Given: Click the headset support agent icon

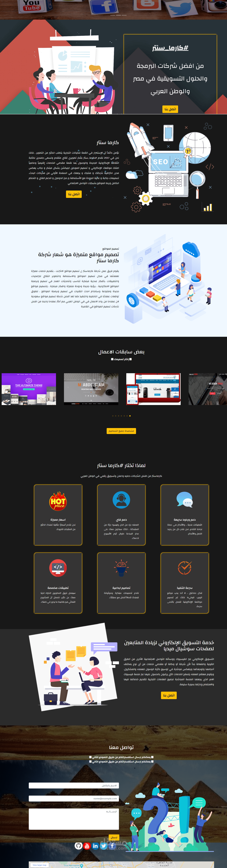Looking at the screenshot, I should (x=121, y=500).
